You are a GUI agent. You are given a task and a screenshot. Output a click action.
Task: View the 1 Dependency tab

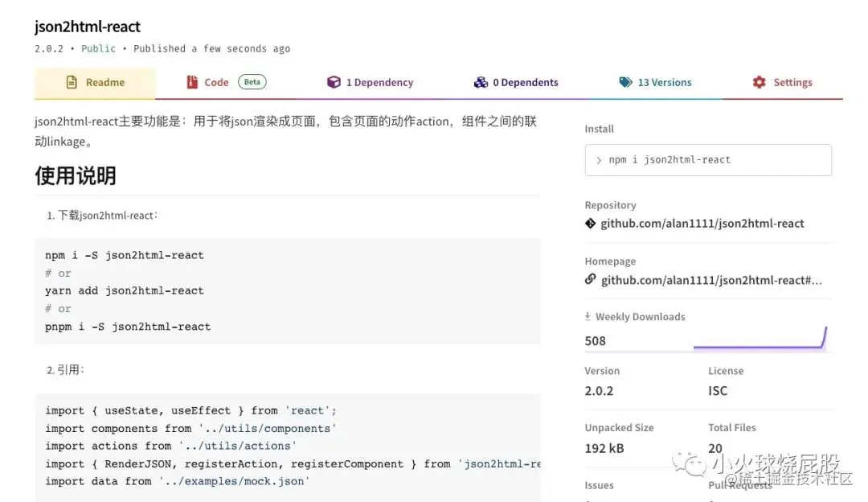370,83
